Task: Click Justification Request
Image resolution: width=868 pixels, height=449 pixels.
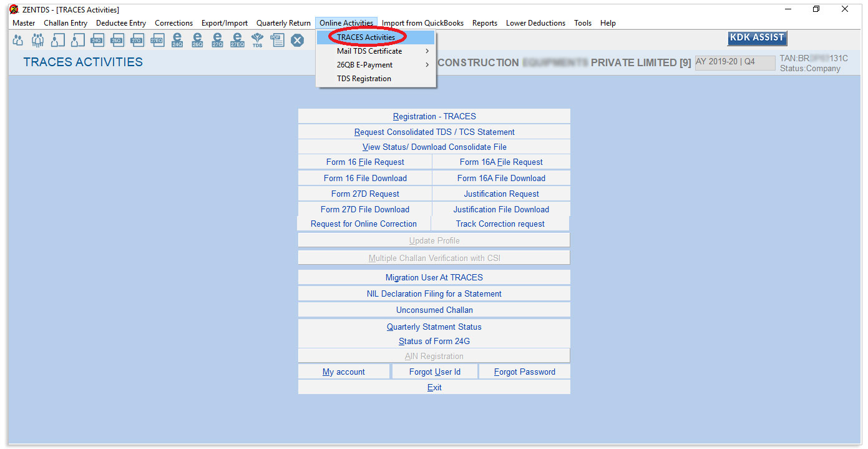Action: [x=501, y=194]
